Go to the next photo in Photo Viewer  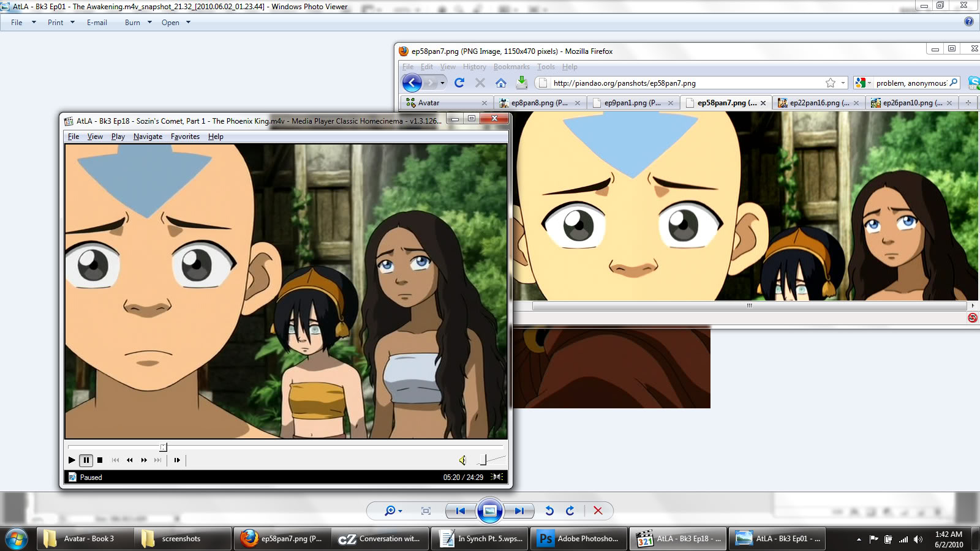[x=519, y=511]
